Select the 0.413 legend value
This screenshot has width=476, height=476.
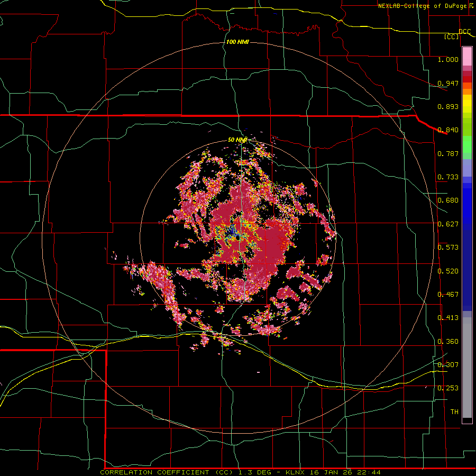448,318
